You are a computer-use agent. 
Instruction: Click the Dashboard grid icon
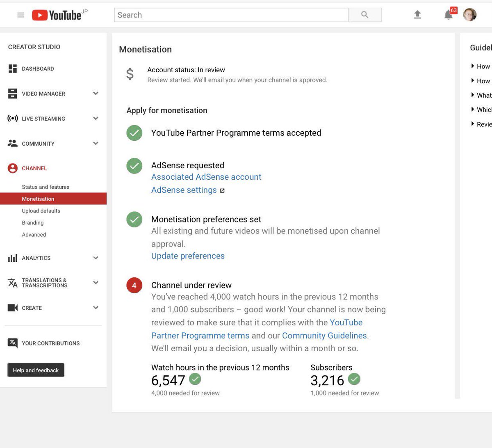coord(13,69)
